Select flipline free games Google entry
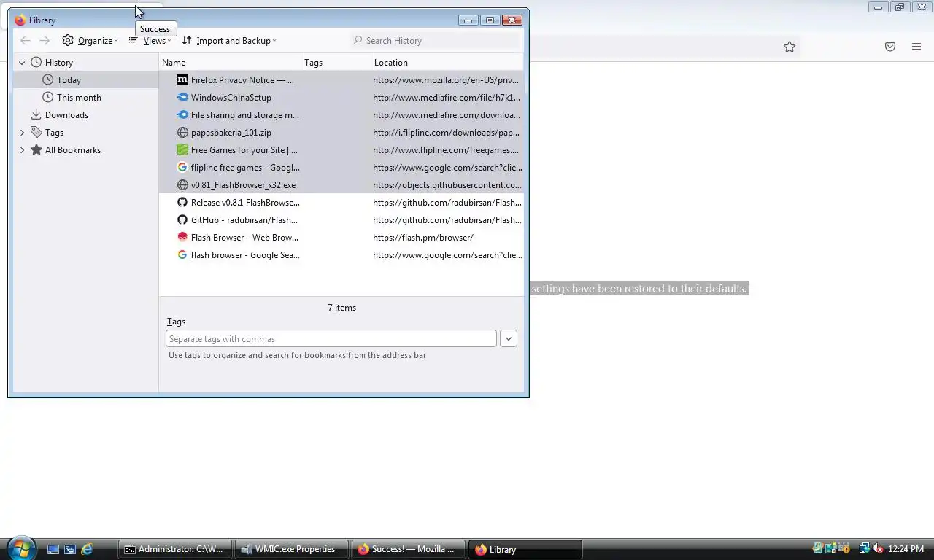 pos(341,168)
